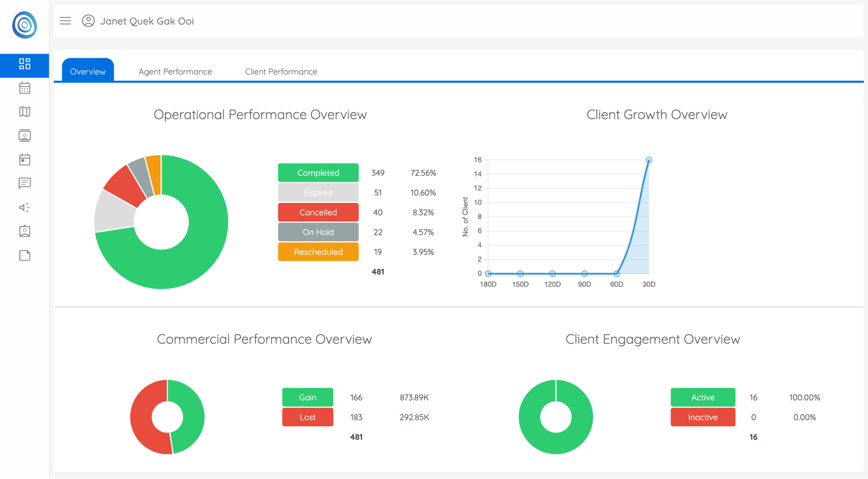Click the user profile avatar icon
868x479 pixels.
pos(88,21)
